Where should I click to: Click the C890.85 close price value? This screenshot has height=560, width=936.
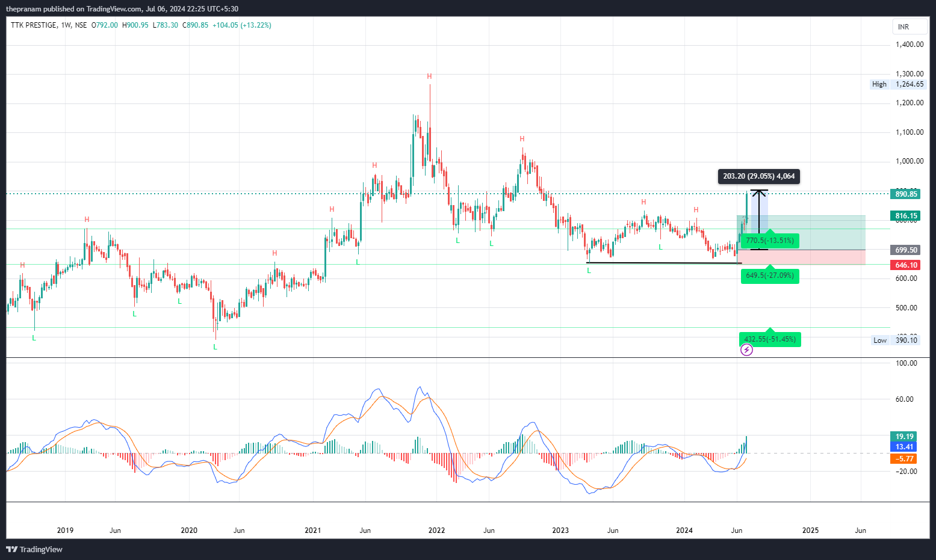click(x=196, y=25)
